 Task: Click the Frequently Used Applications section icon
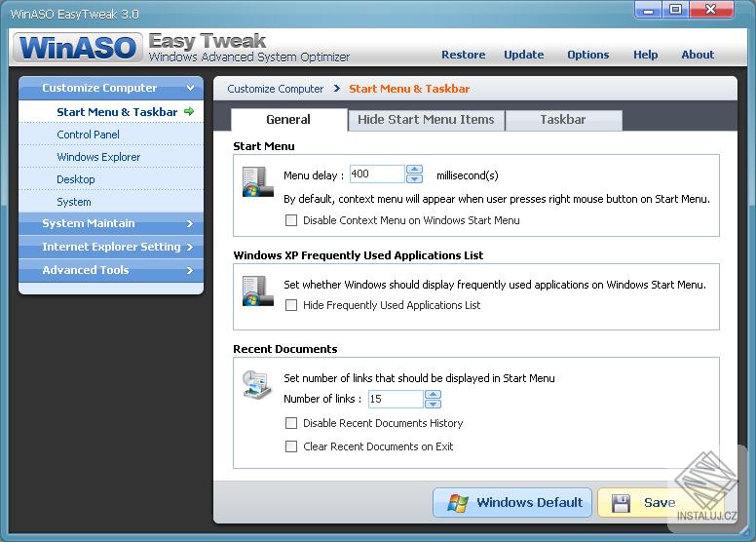click(x=257, y=290)
